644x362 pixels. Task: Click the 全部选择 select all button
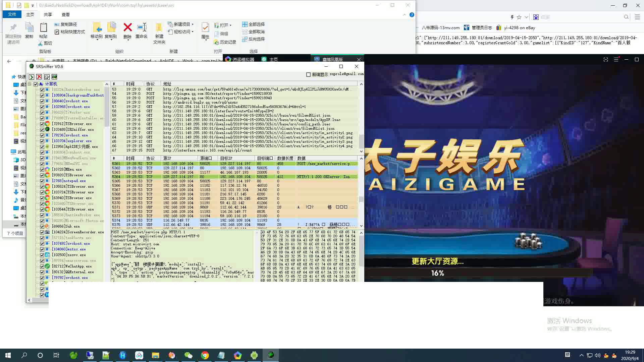point(254,24)
